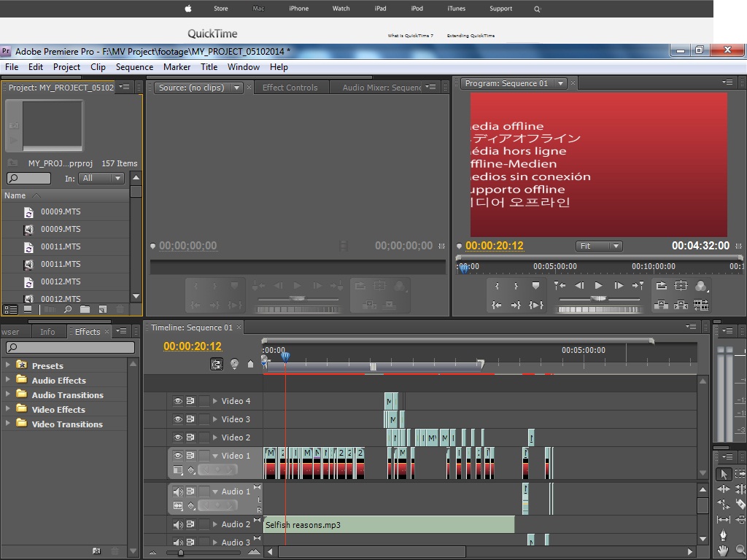Switch to the Effect Controls tab
The height and width of the screenshot is (560, 747).
pos(290,87)
